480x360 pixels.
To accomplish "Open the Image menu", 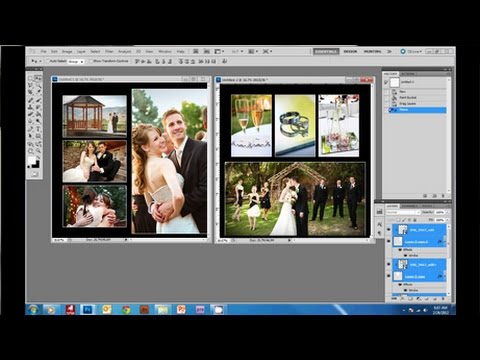I will click(67, 51).
